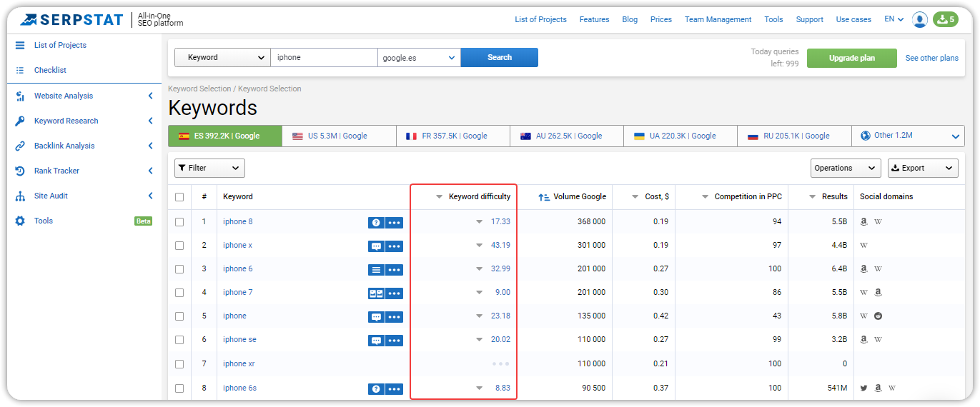Open three-dots menu for iphone 6
980x407 pixels.
point(394,269)
